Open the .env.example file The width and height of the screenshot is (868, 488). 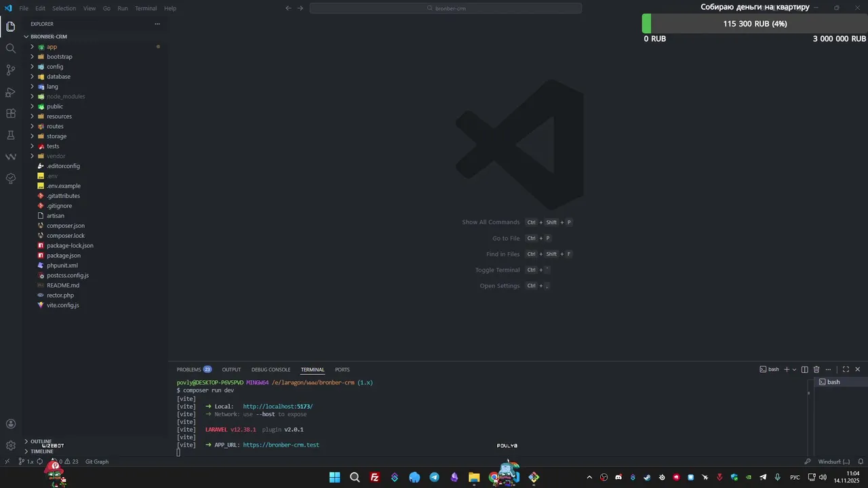tap(64, 186)
